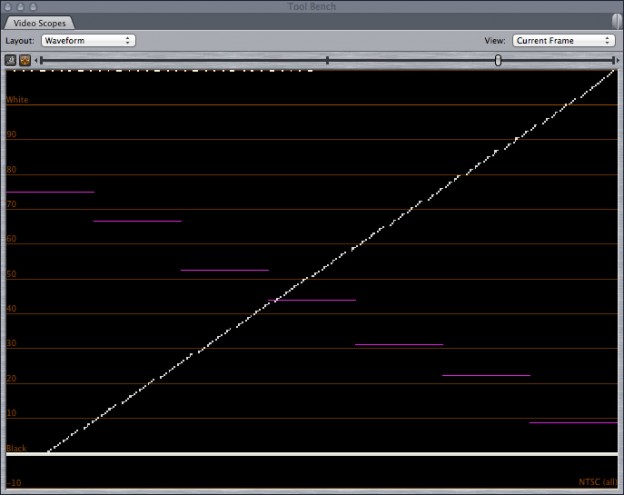Click the pill button in title bar corner

[616, 20]
